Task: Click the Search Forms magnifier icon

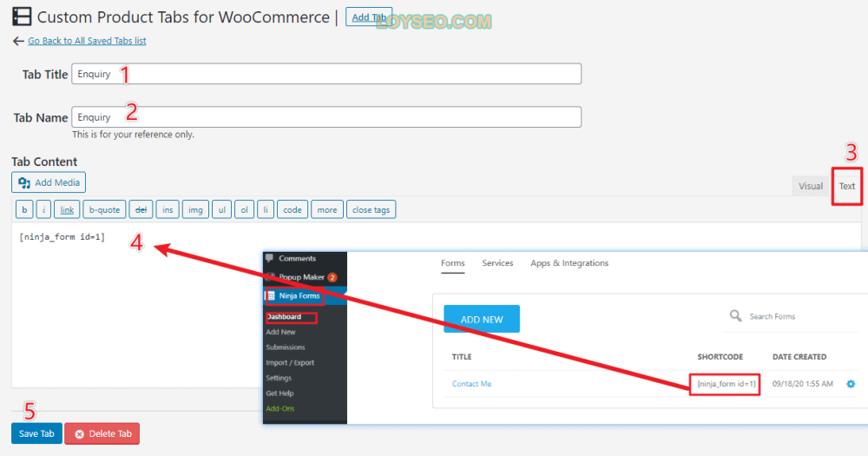Action: [x=735, y=316]
